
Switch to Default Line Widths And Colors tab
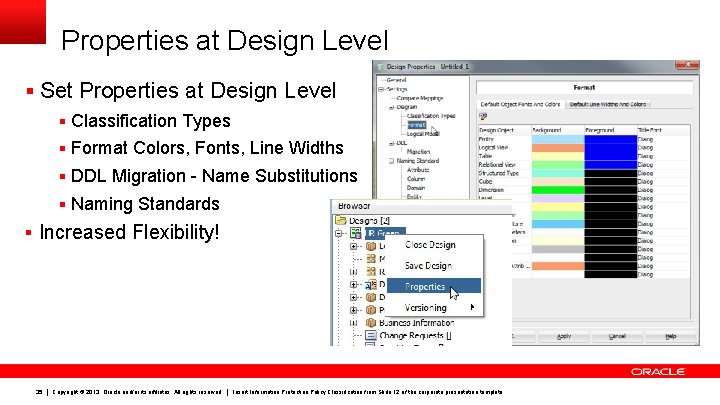pos(608,104)
